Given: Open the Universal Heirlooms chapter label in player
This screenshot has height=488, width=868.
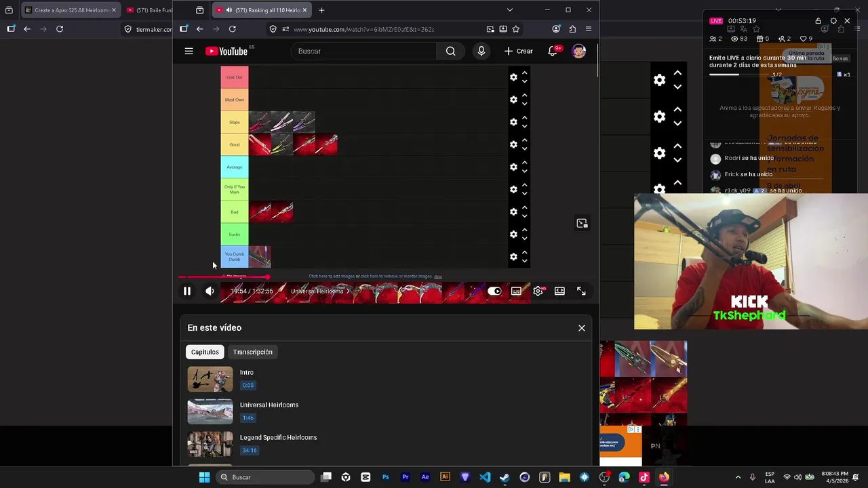Looking at the screenshot, I should (x=321, y=291).
